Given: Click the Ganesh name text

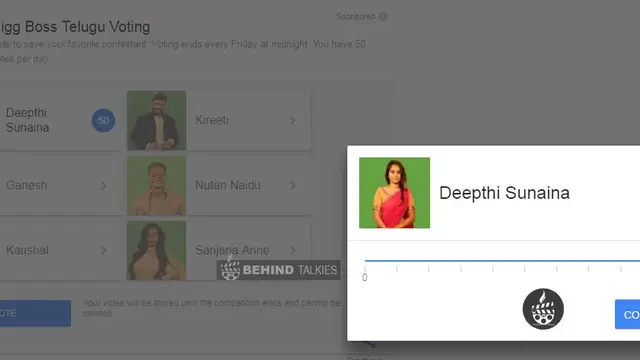Looking at the screenshot, I should coord(27,185).
